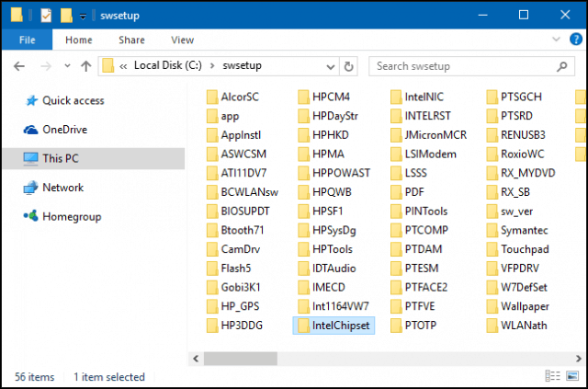
Task: Select the HP_GPS folder
Action: (232, 306)
